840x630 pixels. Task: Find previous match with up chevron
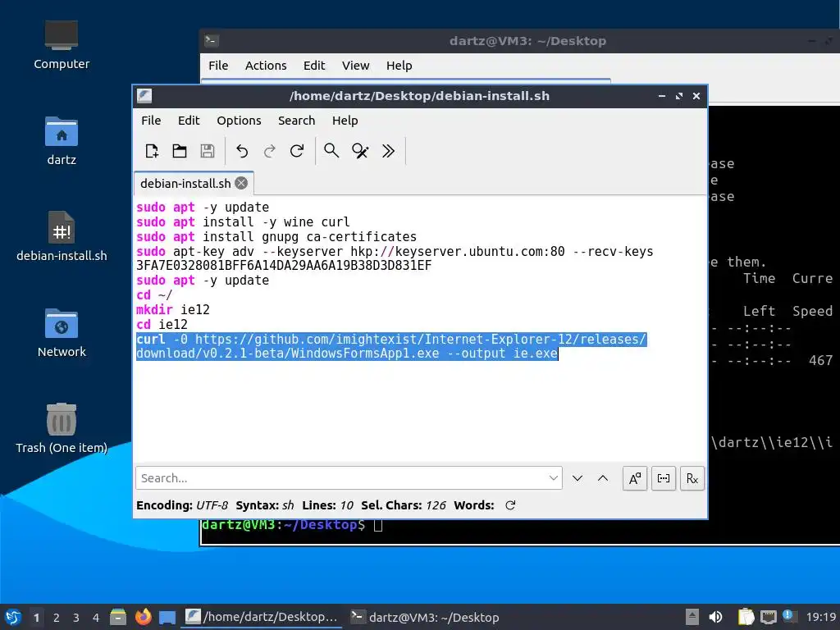(603, 478)
